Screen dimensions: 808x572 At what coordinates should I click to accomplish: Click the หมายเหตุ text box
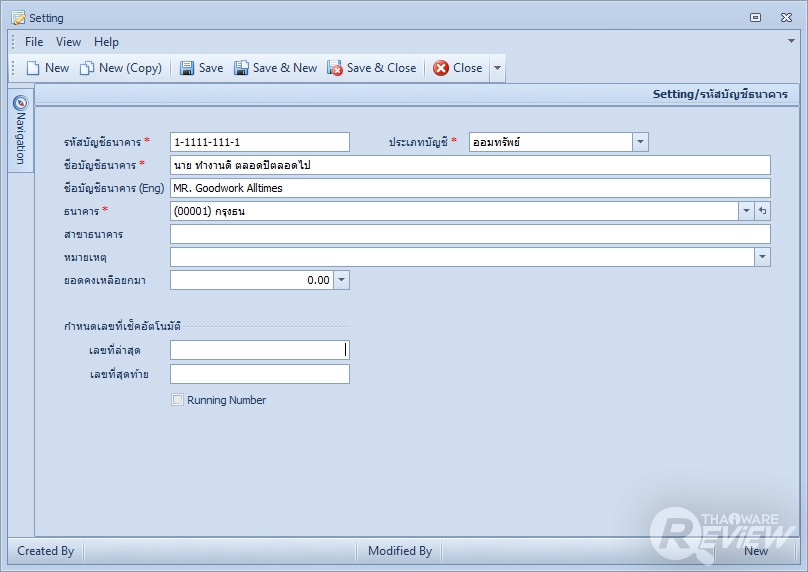(463, 257)
